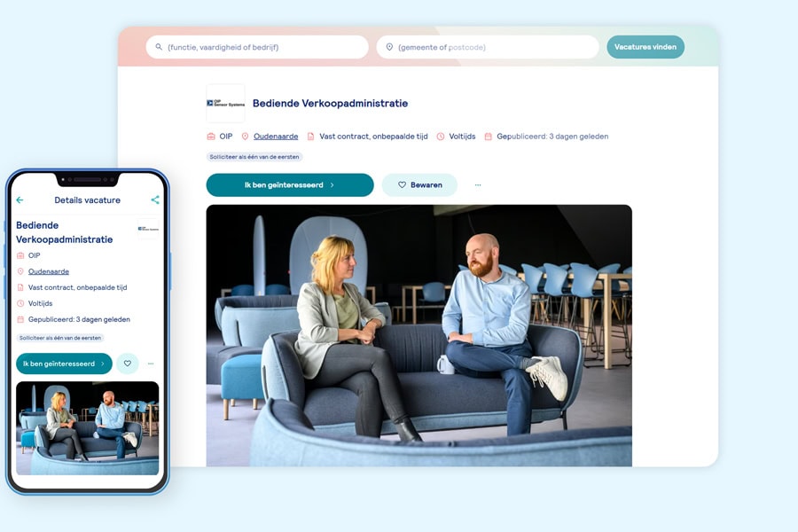798x532 pixels.
Task: Toggle Bewaren to save the vacancy
Action: [x=419, y=184]
